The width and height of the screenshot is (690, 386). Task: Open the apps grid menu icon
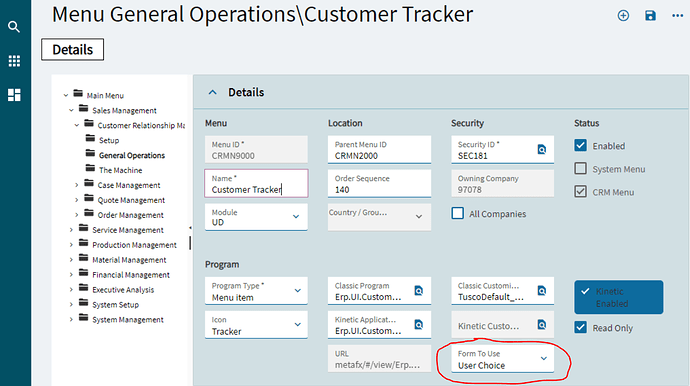coord(14,61)
